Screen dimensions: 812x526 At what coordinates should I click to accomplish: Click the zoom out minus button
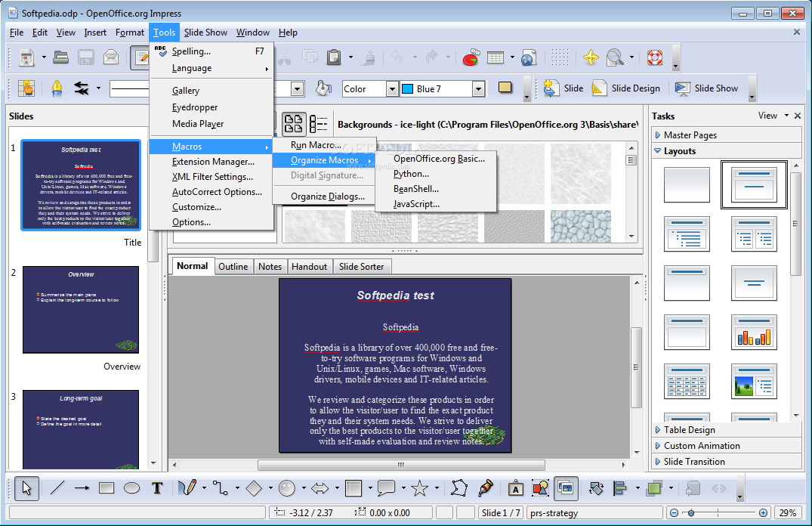coord(674,513)
